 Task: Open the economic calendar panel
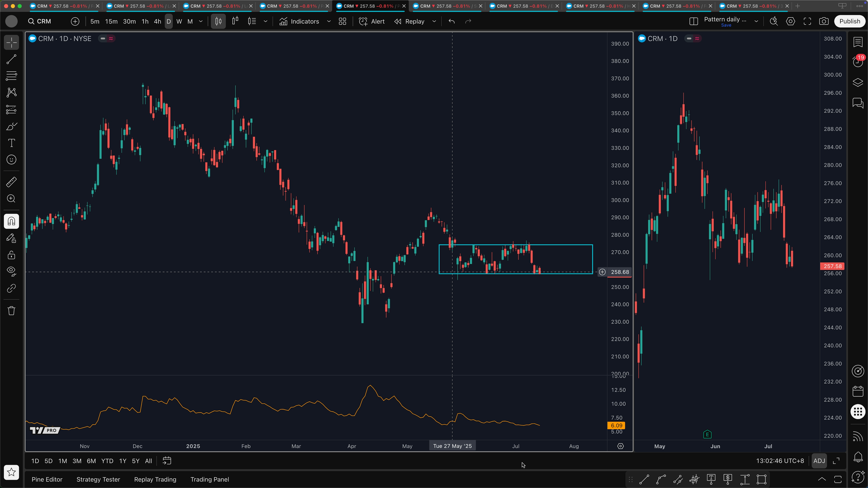pos(858,391)
